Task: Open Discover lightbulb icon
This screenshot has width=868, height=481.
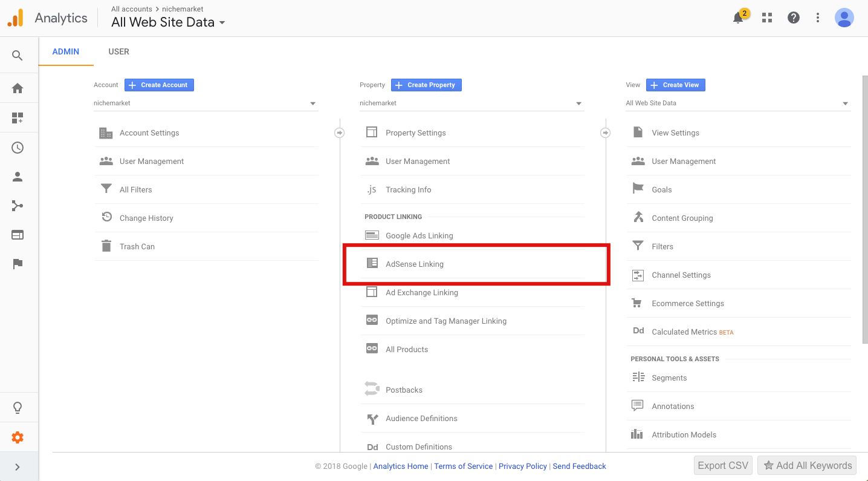Action: pyautogui.click(x=18, y=408)
